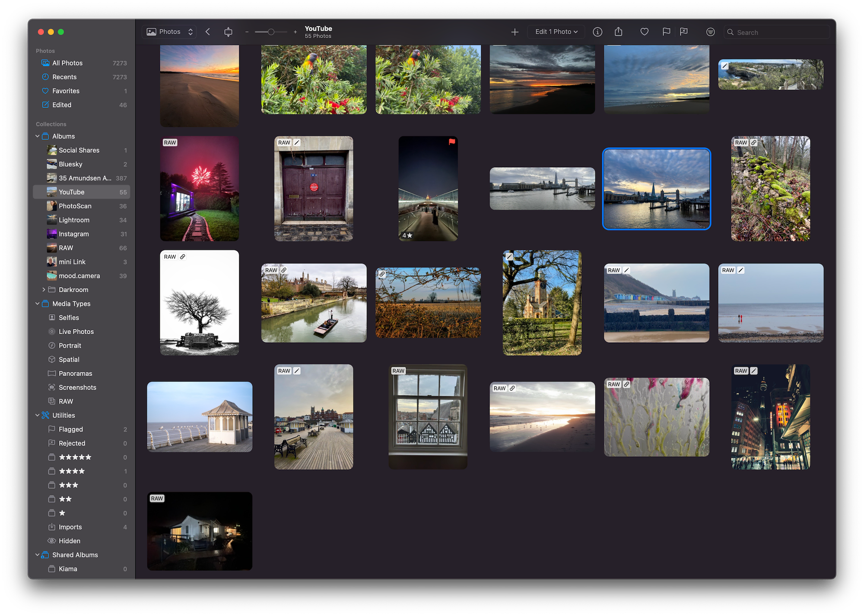This screenshot has width=864, height=616.
Task: Click the back navigation chevron
Action: pos(207,32)
